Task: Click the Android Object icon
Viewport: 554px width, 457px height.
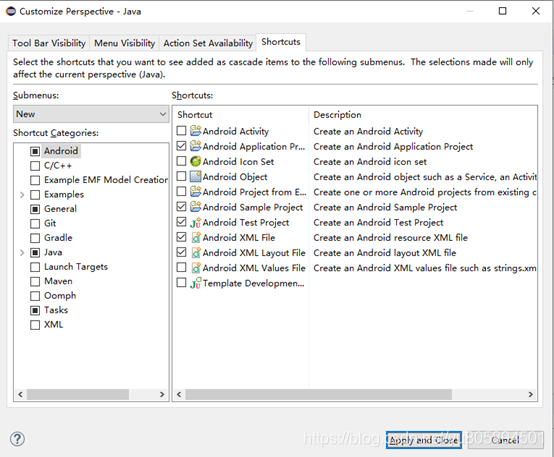Action: [195, 176]
